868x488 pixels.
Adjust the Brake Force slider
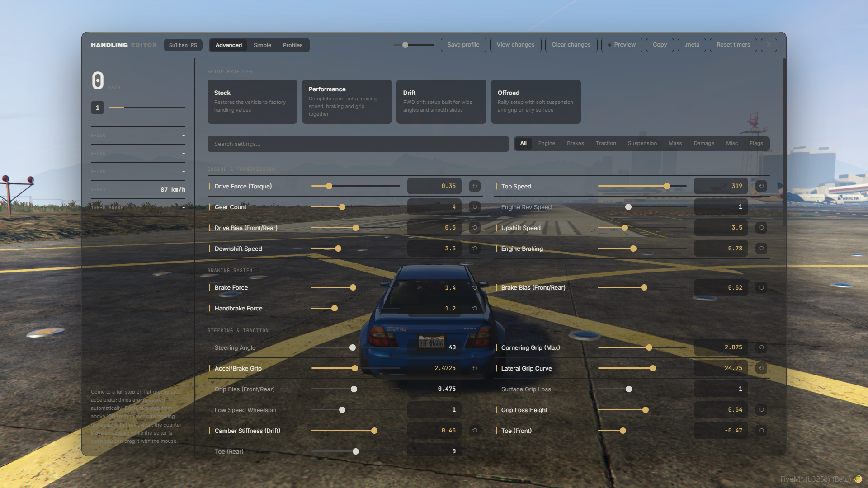[x=355, y=287]
